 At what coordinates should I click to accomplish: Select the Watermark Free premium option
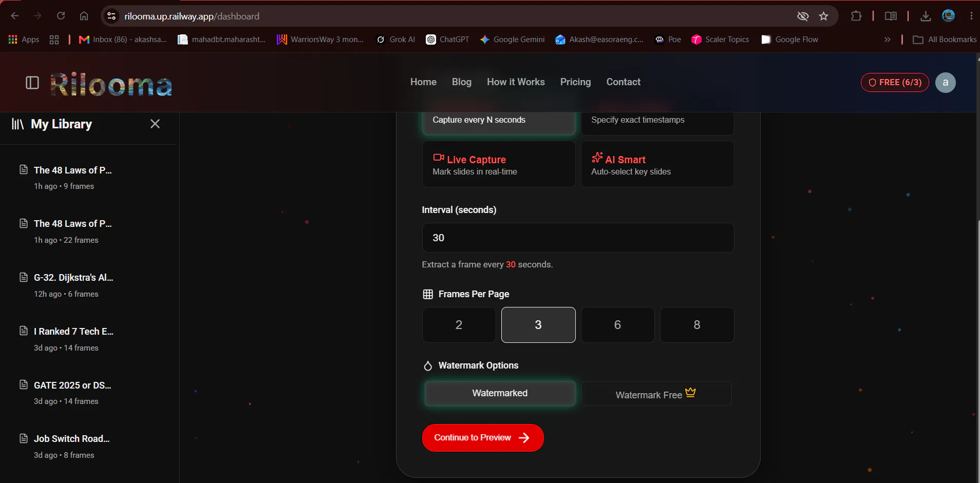click(656, 394)
